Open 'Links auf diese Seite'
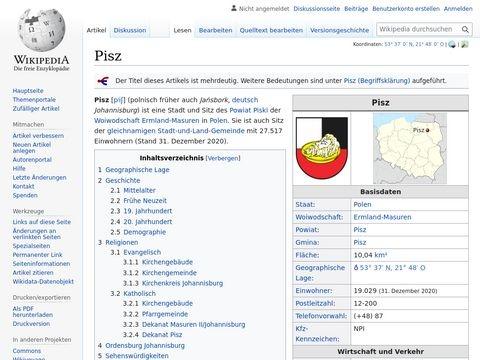 click(x=42, y=222)
